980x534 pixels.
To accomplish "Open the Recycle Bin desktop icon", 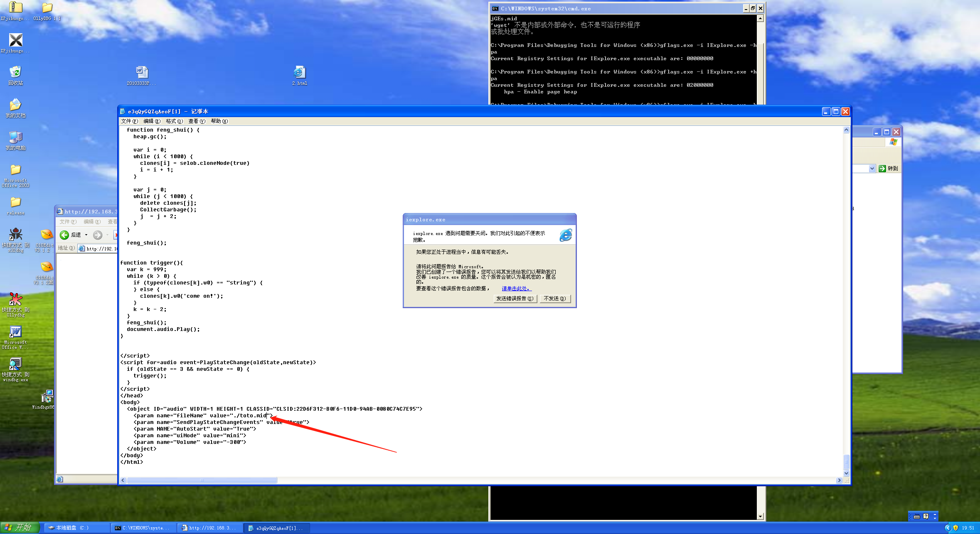I will [x=15, y=73].
